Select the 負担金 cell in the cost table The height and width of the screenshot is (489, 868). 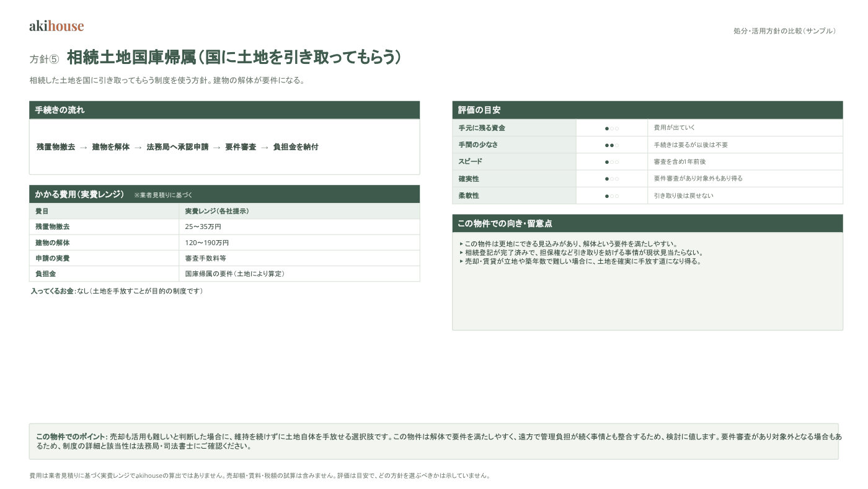[x=104, y=274]
